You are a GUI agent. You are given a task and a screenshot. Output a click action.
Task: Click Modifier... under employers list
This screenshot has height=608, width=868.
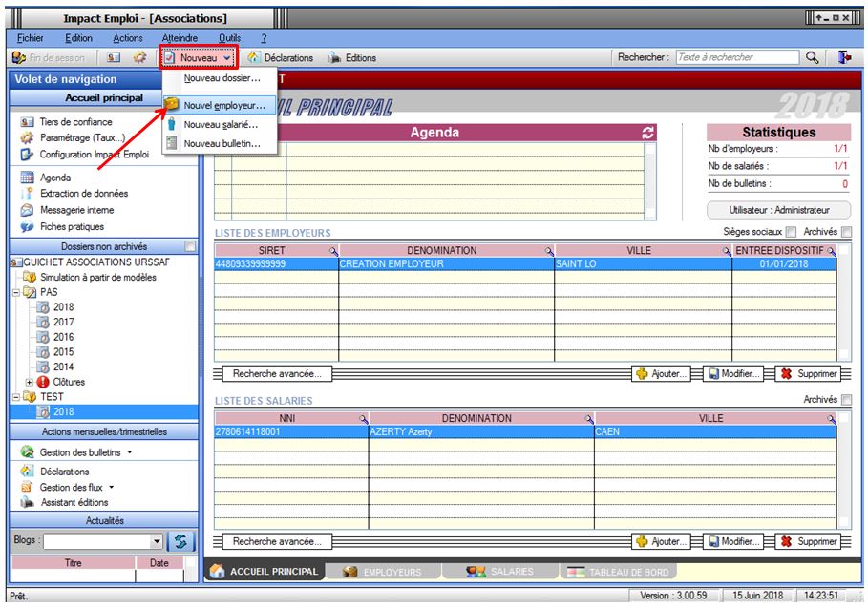(x=733, y=374)
